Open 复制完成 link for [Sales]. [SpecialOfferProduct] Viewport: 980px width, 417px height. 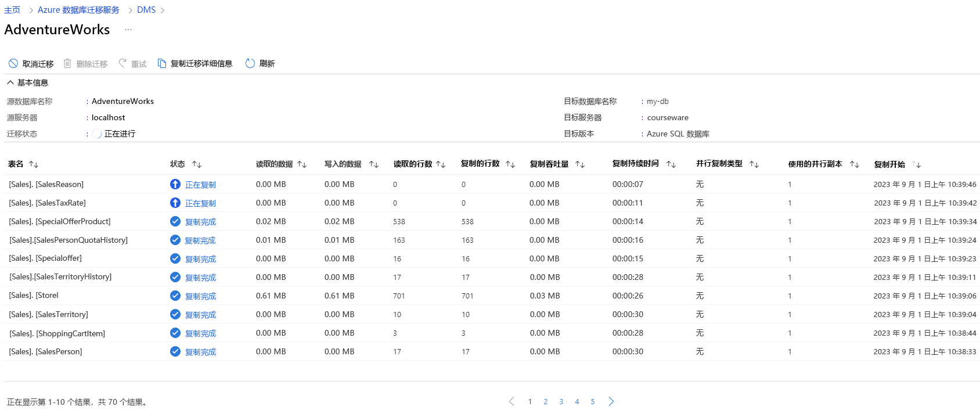pos(200,222)
